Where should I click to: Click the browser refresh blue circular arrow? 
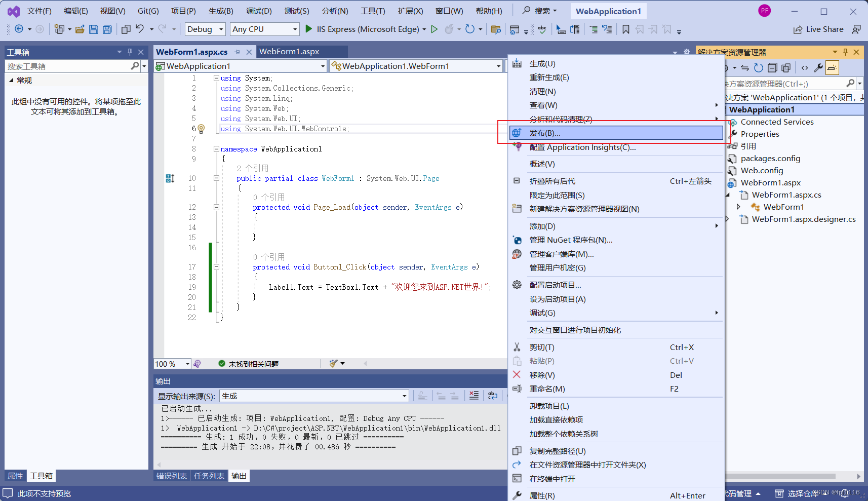coord(470,29)
